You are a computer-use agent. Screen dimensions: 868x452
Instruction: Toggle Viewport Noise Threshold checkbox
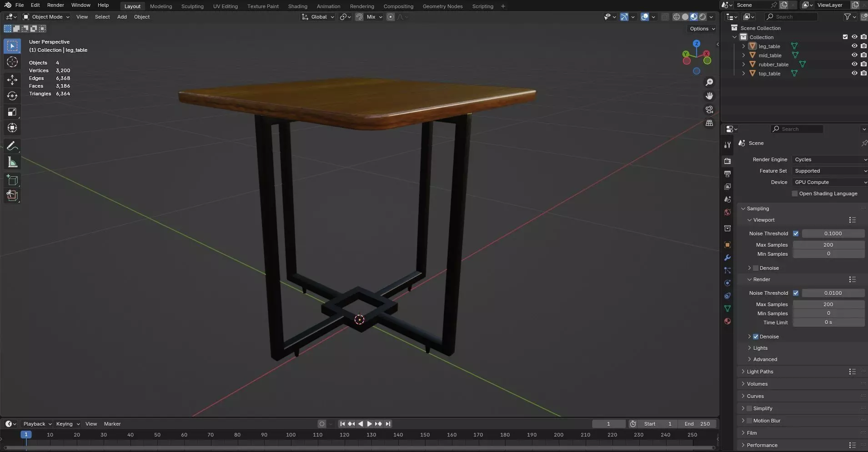pyautogui.click(x=796, y=233)
